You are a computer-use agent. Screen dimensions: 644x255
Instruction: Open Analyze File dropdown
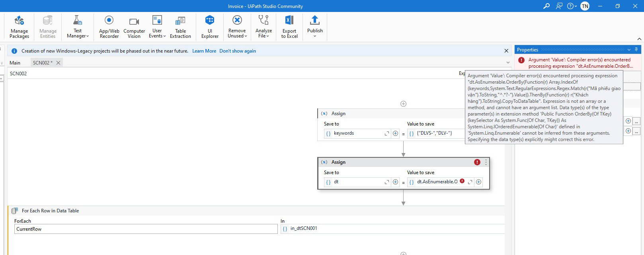pyautogui.click(x=263, y=27)
